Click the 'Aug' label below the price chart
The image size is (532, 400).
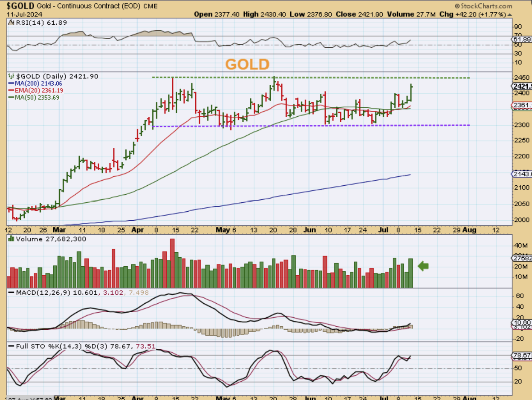470,230
